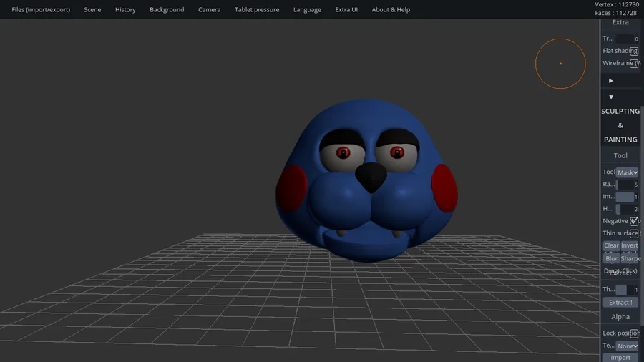Click the model's left red cheek

(292, 188)
